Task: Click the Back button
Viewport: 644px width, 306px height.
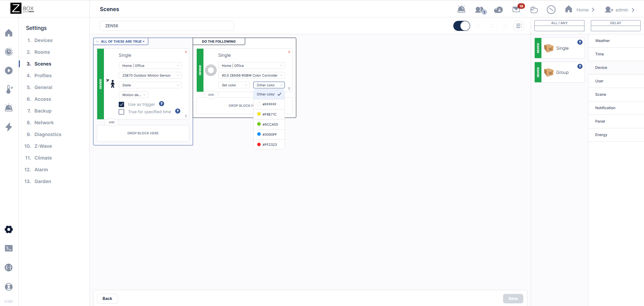Action: [107, 299]
